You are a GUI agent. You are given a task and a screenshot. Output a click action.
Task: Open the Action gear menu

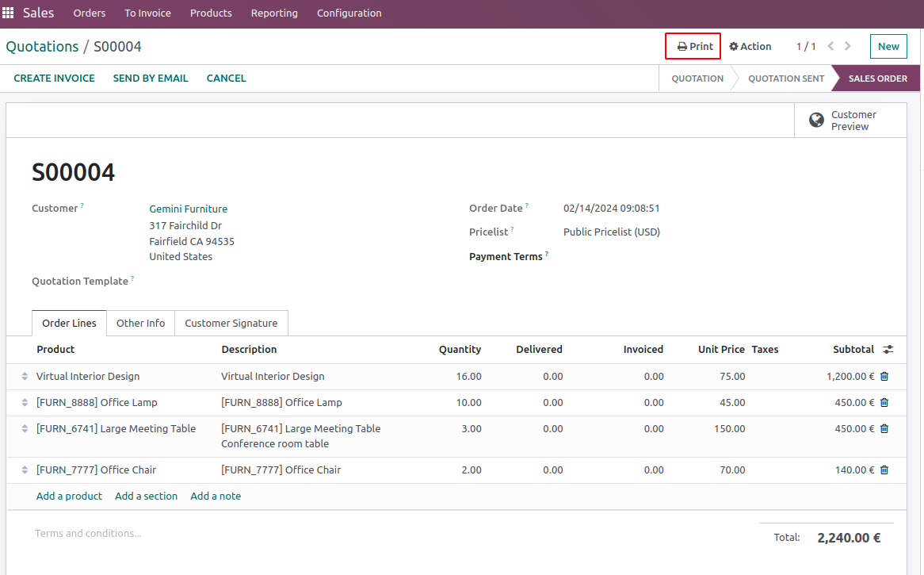click(x=750, y=47)
